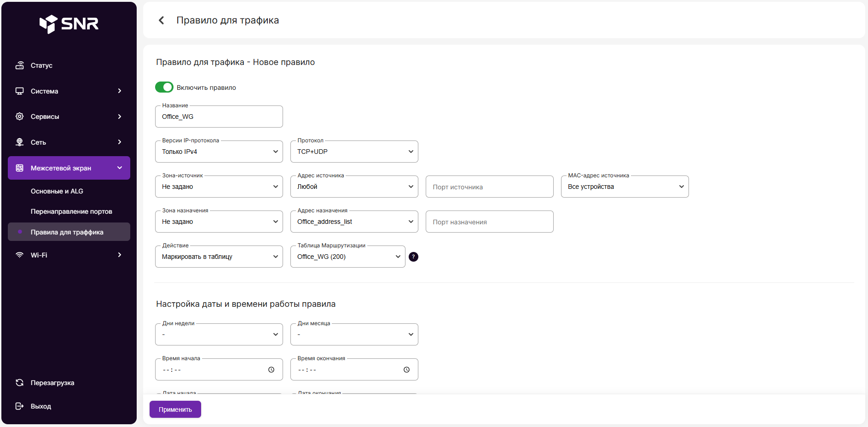Screen dimensions: 868x427
Task: Toggle the Включить правило switch
Action: (164, 87)
